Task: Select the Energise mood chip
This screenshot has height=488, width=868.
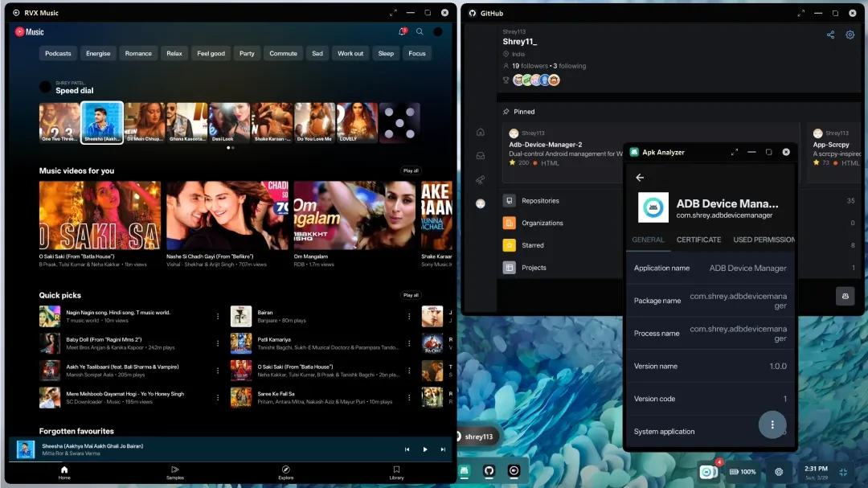Action: point(98,53)
